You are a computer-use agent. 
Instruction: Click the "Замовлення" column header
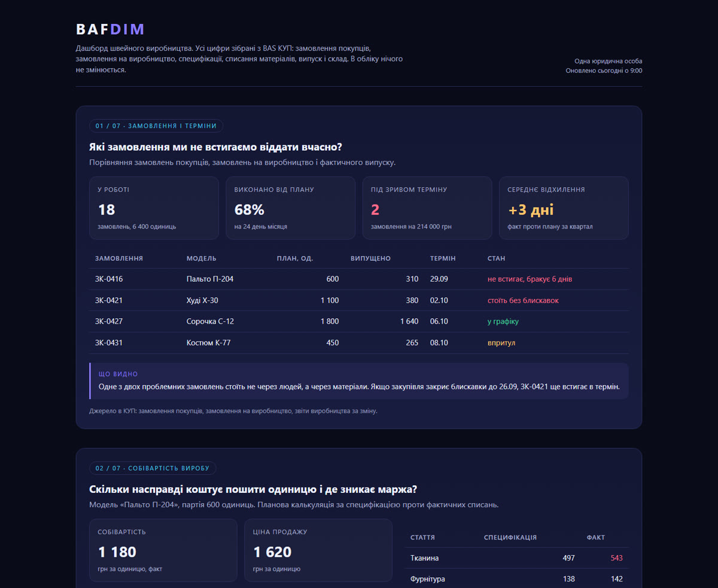[119, 258]
